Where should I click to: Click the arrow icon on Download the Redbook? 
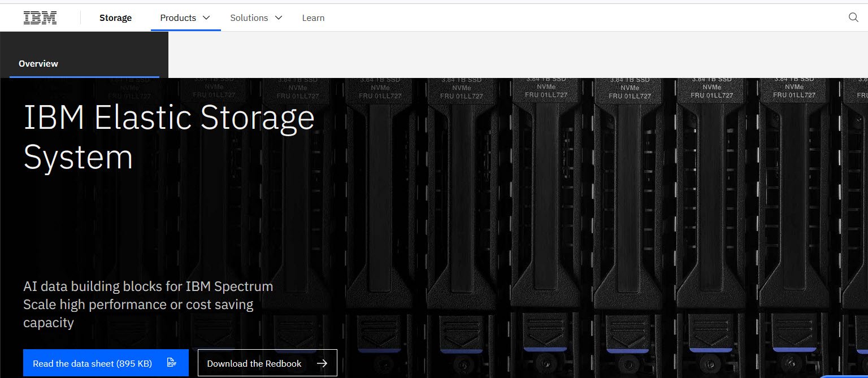coord(322,363)
